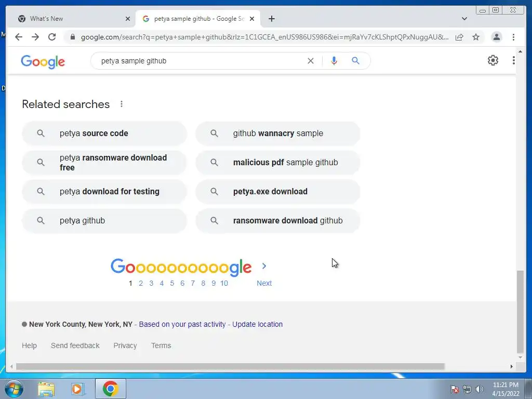Screen dimensions: 532x399
Task: Click the Next results link
Action: pyautogui.click(x=264, y=283)
